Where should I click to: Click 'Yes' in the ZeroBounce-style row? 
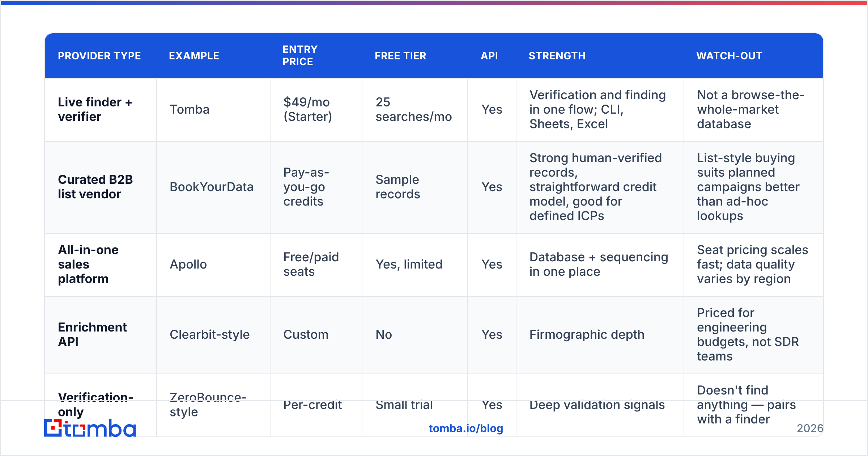pos(492,405)
